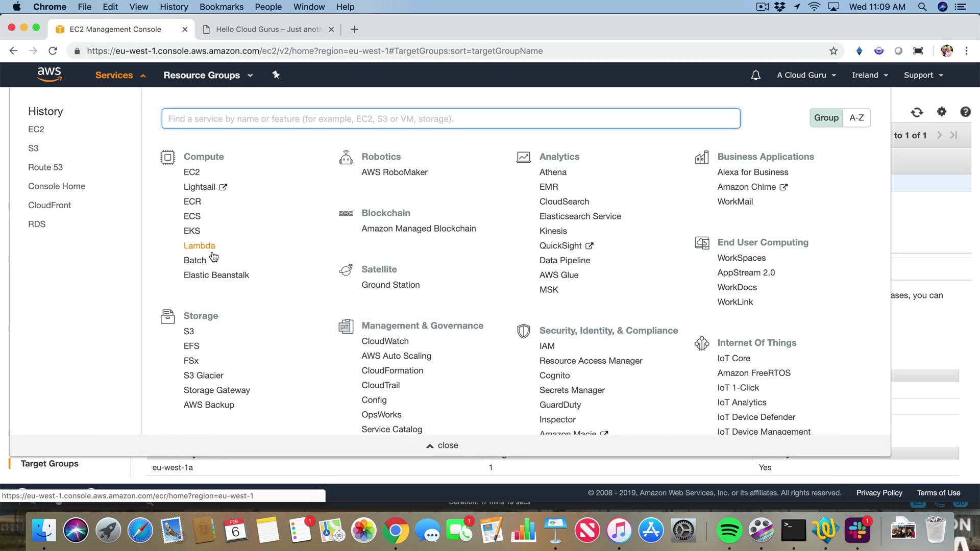This screenshot has width=980, height=551.
Task: Open Spotify from the dock
Action: 729,531
